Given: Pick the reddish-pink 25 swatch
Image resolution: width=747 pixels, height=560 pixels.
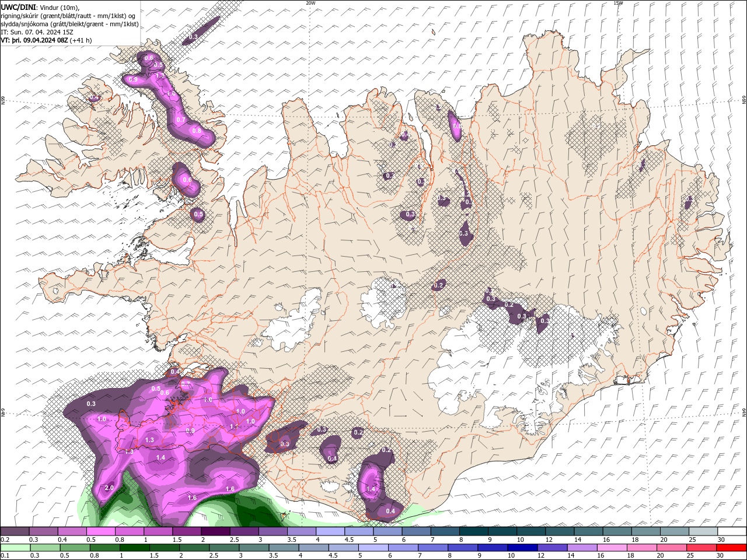Looking at the screenshot, I should [703, 548].
